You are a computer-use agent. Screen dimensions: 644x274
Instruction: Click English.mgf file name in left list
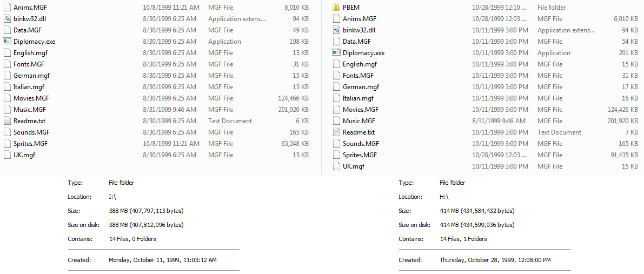click(x=31, y=53)
